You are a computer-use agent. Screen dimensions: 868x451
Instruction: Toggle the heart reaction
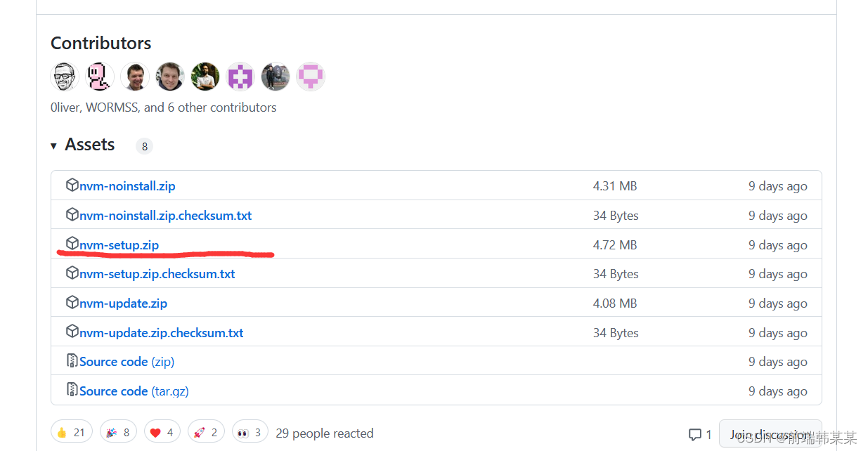click(162, 433)
